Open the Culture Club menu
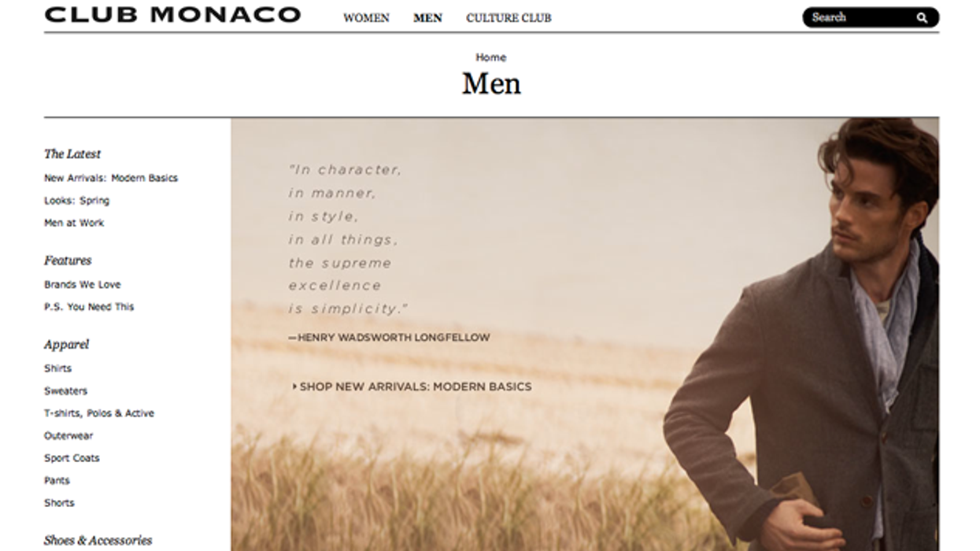Screen dimensions: 980x551 508,17
